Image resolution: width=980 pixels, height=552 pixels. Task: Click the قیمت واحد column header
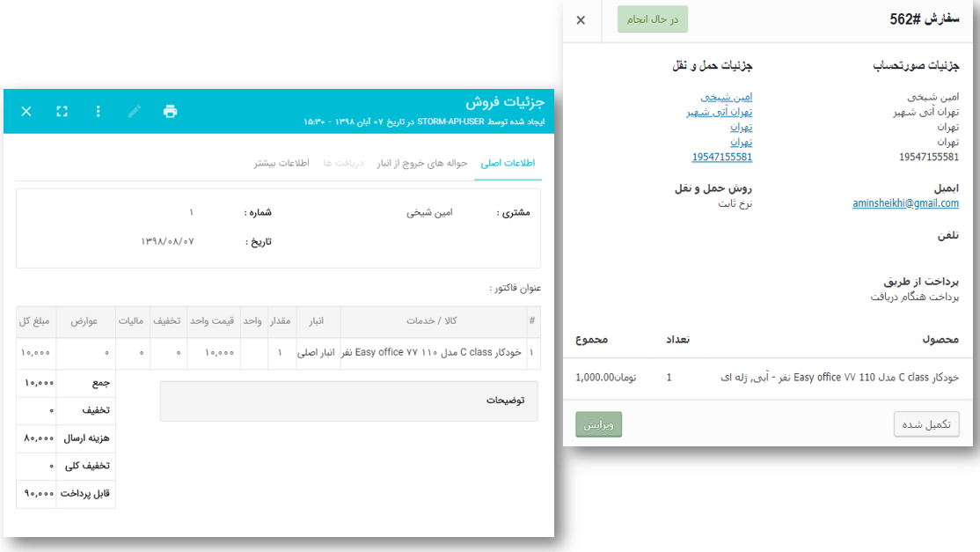pos(212,320)
